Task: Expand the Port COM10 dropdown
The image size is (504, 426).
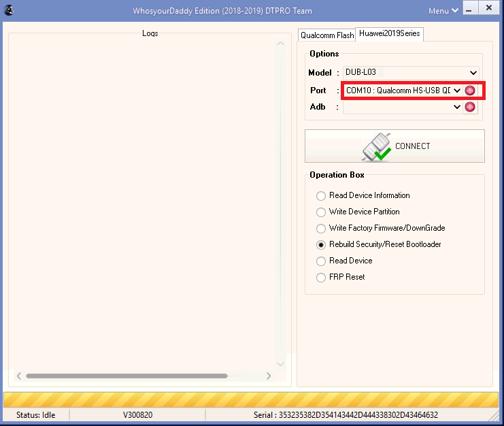Action: coord(457,91)
